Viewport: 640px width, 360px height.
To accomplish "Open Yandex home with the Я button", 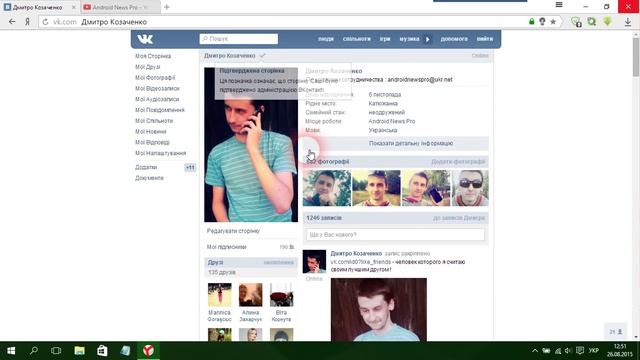I will pos(27,22).
